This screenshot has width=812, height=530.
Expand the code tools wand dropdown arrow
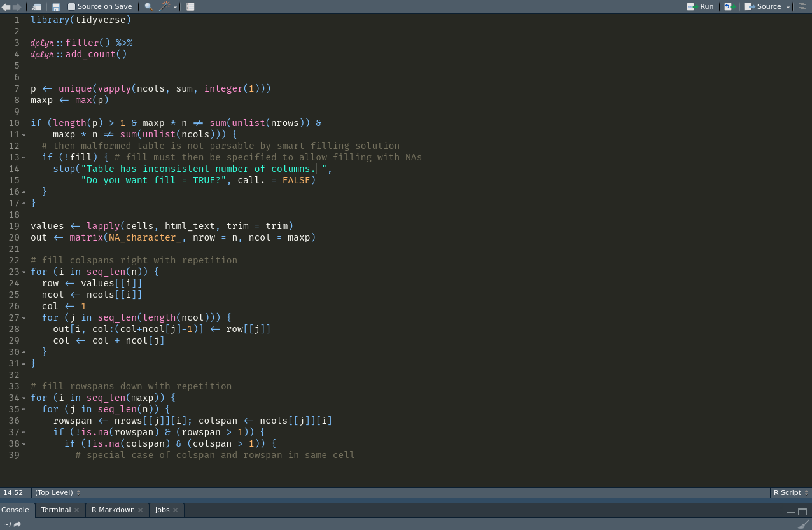[x=175, y=8]
